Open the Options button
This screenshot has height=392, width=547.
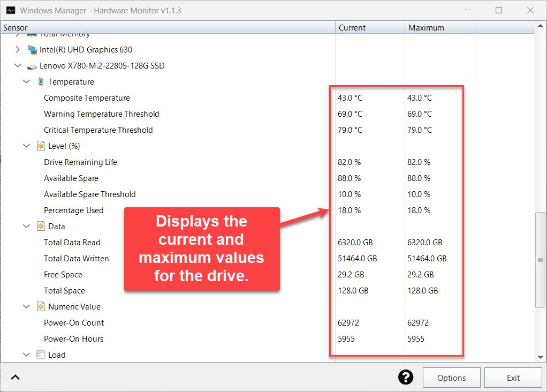451,378
